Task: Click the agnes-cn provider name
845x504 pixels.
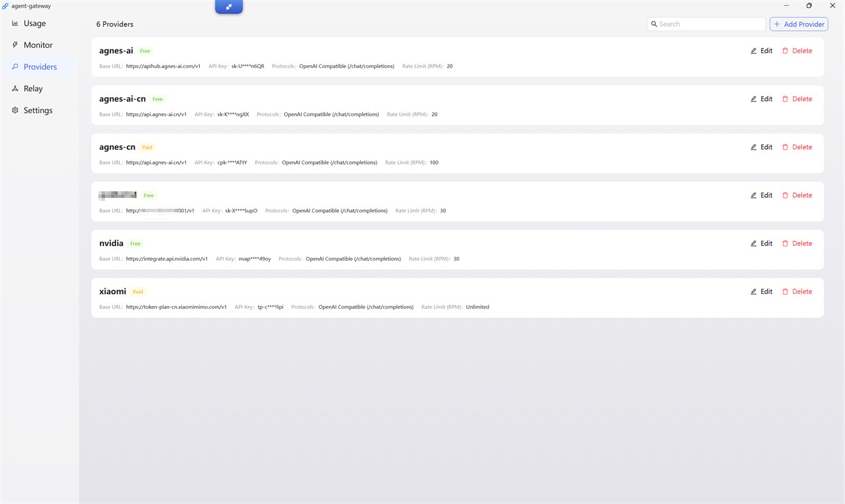Action: 117,147
